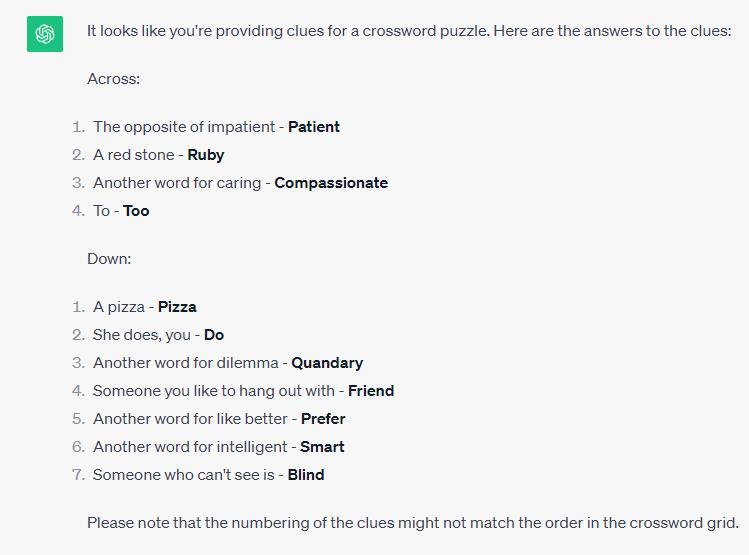Click the clue "Another word for dilemma"
This screenshot has height=555, width=749.
coord(186,363)
